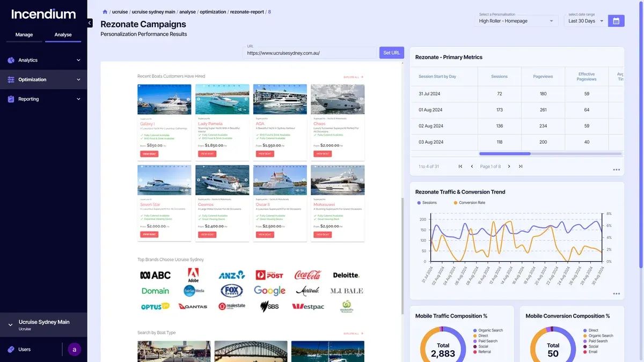Go to first page of metrics table

pos(460,166)
